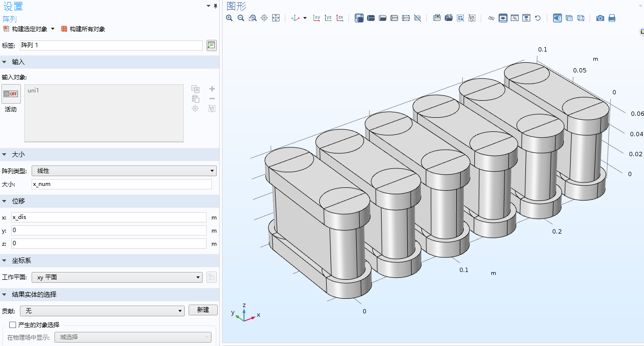Viewport: 644px width, 346px height.
Task: Click the label tag icon beside 阵列 1
Action: 211,45
